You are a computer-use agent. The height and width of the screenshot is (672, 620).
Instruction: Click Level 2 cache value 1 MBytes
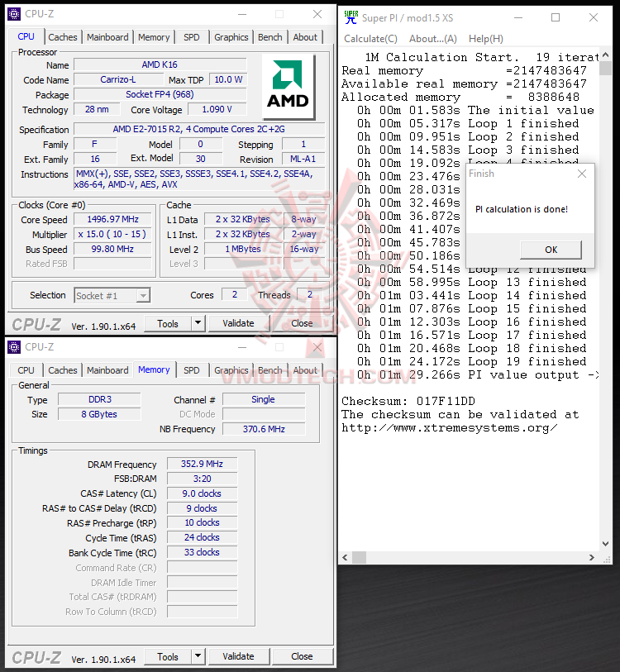click(x=243, y=249)
